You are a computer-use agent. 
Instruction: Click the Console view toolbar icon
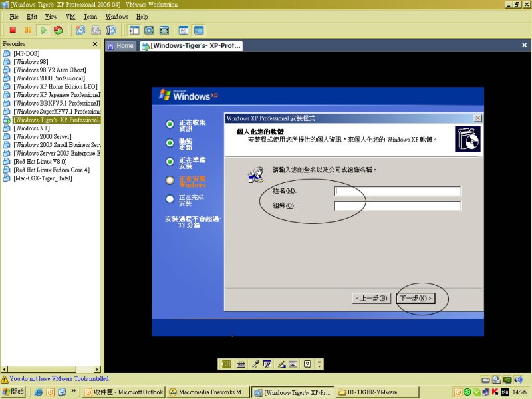(x=199, y=30)
